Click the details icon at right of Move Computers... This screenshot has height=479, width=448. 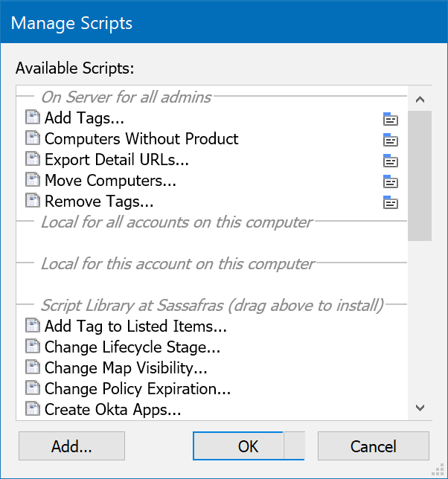click(391, 181)
